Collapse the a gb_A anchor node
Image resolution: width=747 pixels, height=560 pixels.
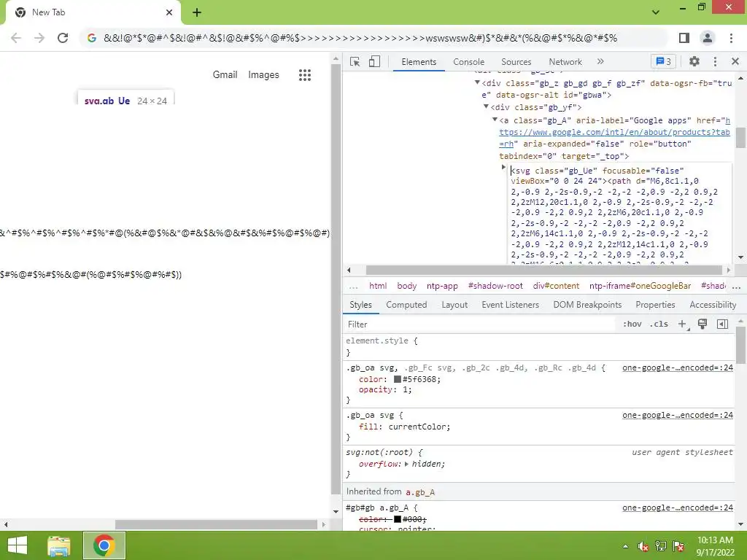(x=495, y=120)
